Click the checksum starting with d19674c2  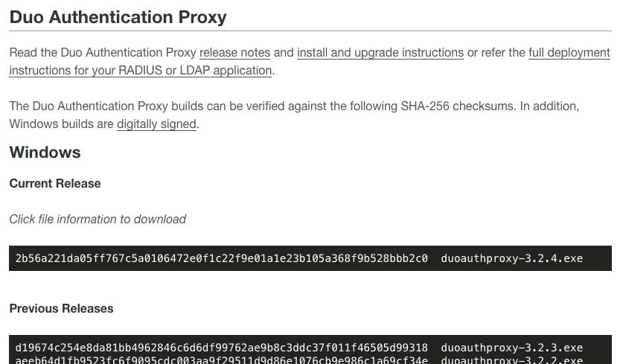(x=221, y=348)
